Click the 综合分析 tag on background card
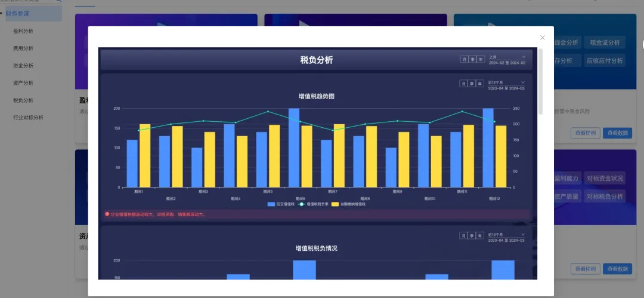The width and height of the screenshot is (644, 298). coord(566,42)
